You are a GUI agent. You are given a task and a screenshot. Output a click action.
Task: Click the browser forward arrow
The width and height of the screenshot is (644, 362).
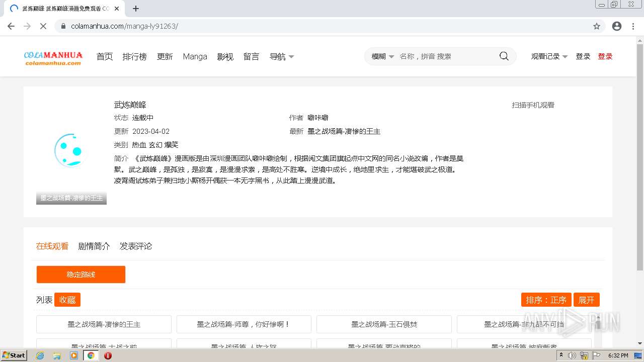[27, 26]
